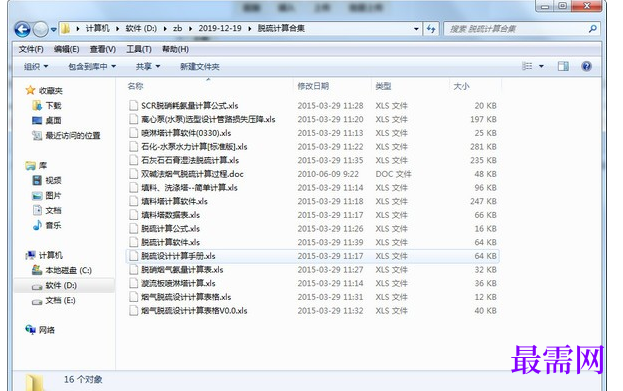The image size is (623, 391).
Task: Select file name 填料、洗涤塔--简单计算.xls
Action: coord(189,188)
